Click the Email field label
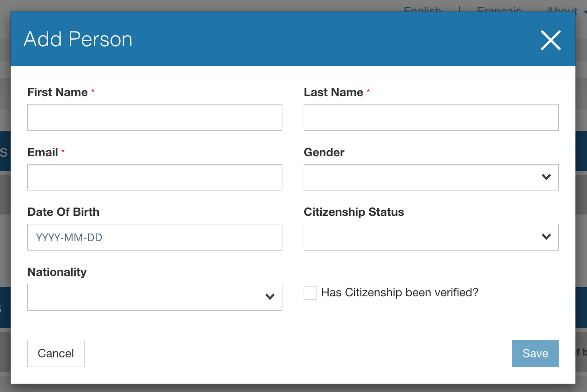587x392 pixels. coord(43,153)
